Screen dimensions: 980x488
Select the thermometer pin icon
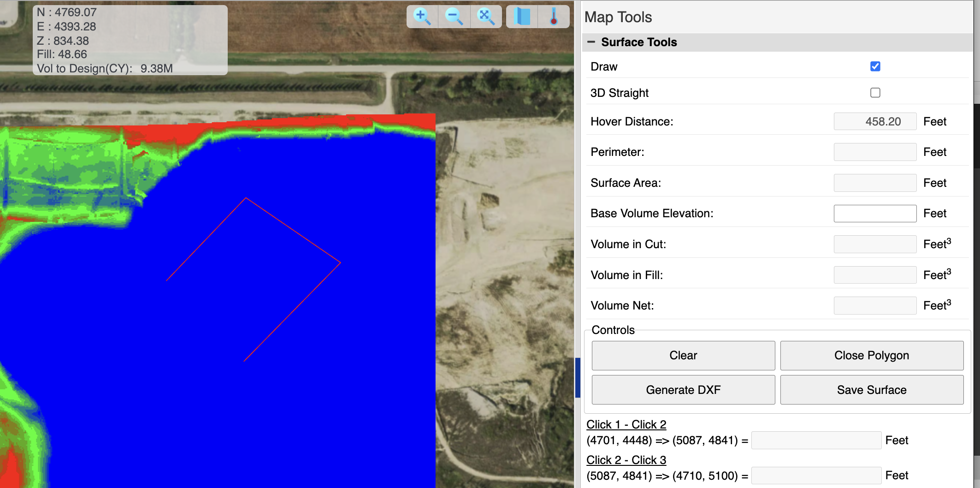(x=554, y=17)
